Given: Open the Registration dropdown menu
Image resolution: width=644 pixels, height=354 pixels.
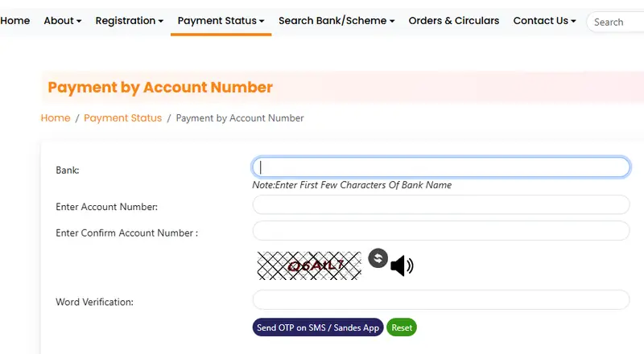Looking at the screenshot, I should pyautogui.click(x=129, y=21).
